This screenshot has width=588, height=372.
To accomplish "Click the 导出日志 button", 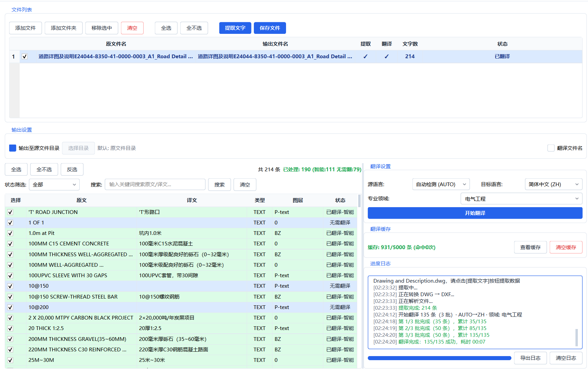I will coord(530,358).
